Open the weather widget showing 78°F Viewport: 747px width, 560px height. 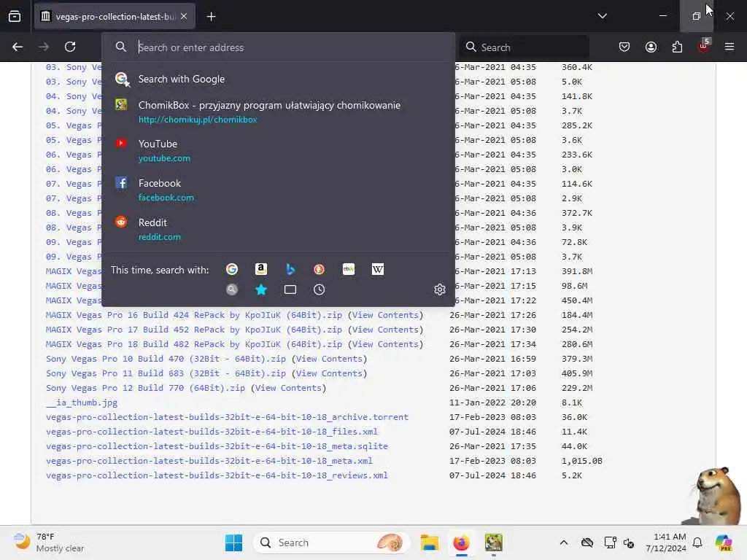tap(49, 542)
